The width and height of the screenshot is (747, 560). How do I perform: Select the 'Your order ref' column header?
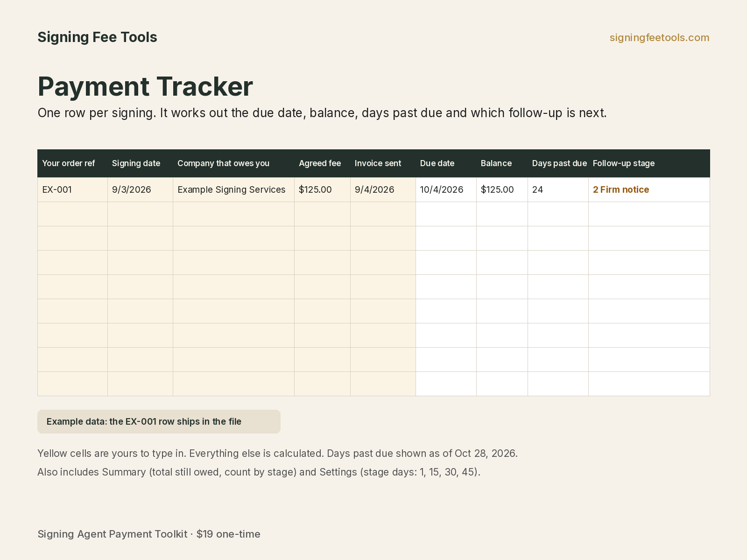pyautogui.click(x=72, y=163)
